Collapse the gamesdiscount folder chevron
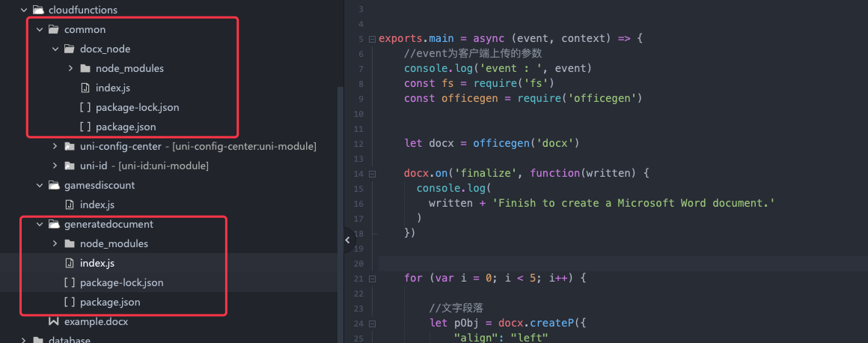 coord(40,185)
